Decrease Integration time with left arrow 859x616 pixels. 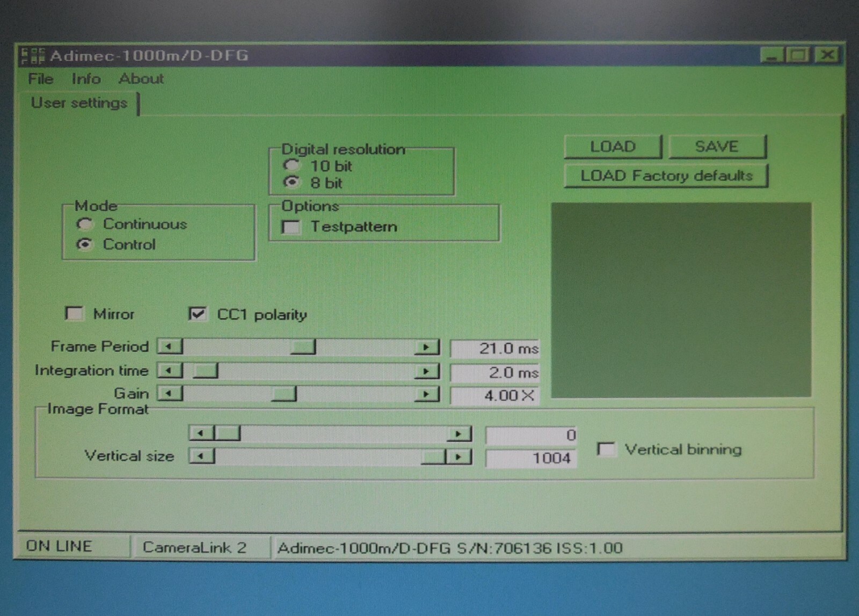(170, 371)
